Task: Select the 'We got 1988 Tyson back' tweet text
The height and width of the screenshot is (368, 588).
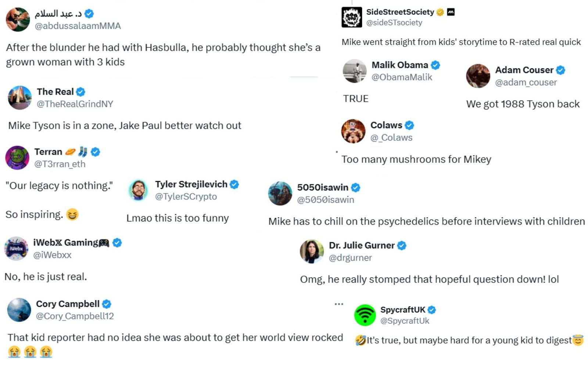Action: tap(523, 104)
